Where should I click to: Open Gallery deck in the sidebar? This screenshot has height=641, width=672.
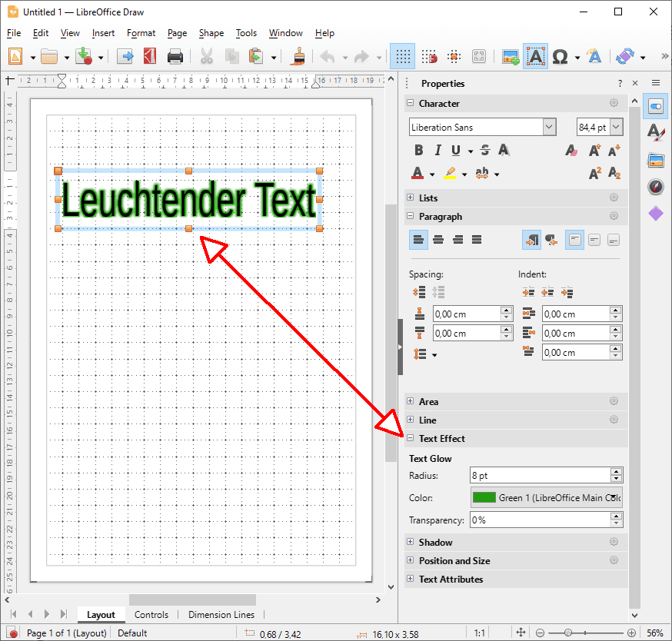coord(656,160)
